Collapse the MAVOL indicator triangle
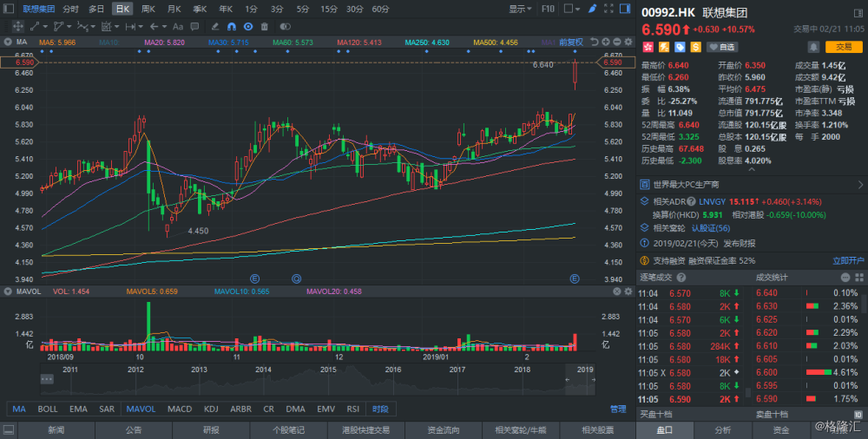 point(8,292)
